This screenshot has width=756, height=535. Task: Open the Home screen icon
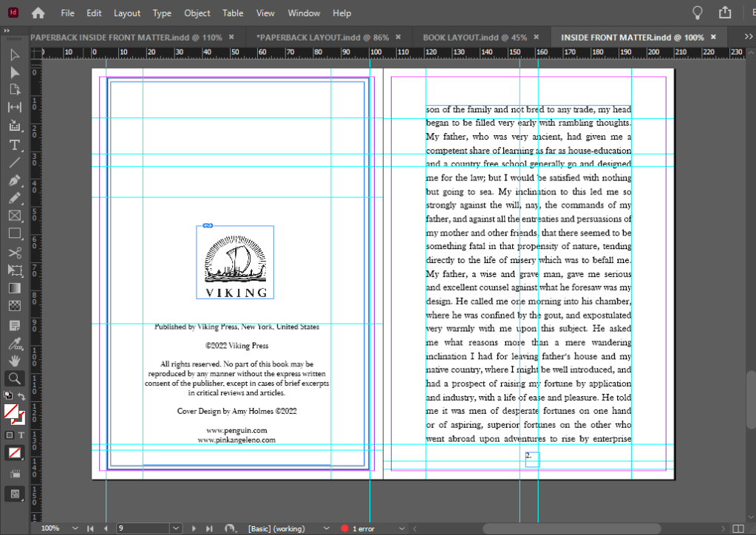point(38,13)
